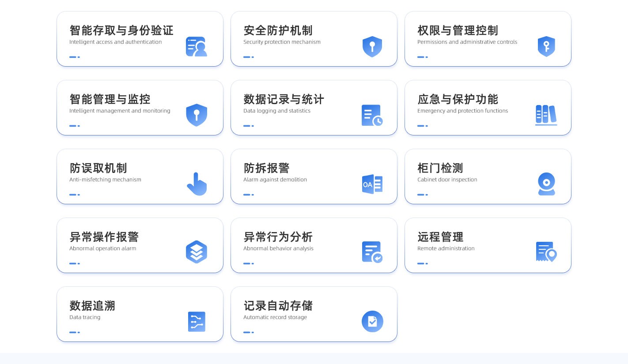Viewport: 628px width, 364px height.
Task: Click the OA document icon for demolition alarm
Action: [372, 184]
